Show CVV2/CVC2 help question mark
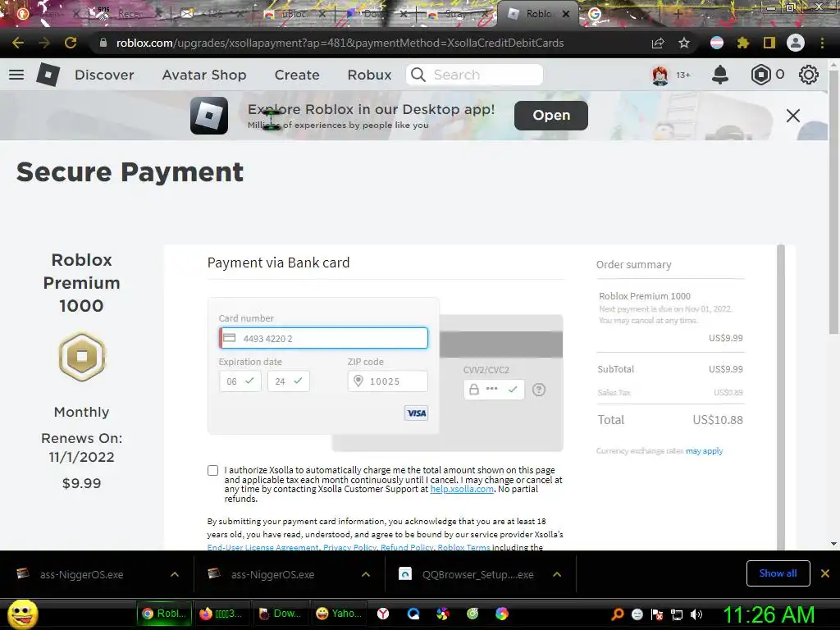 [x=539, y=390]
